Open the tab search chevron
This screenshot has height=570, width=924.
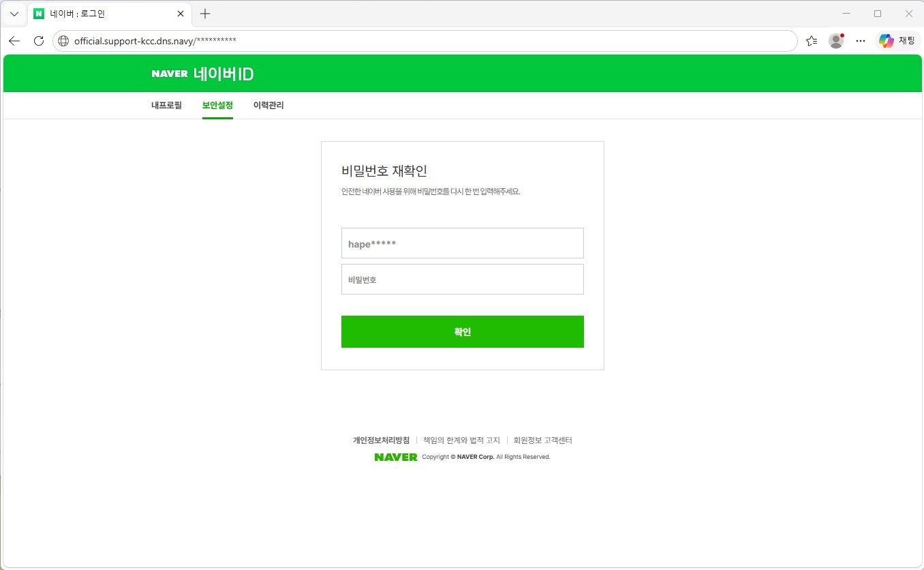click(x=14, y=14)
